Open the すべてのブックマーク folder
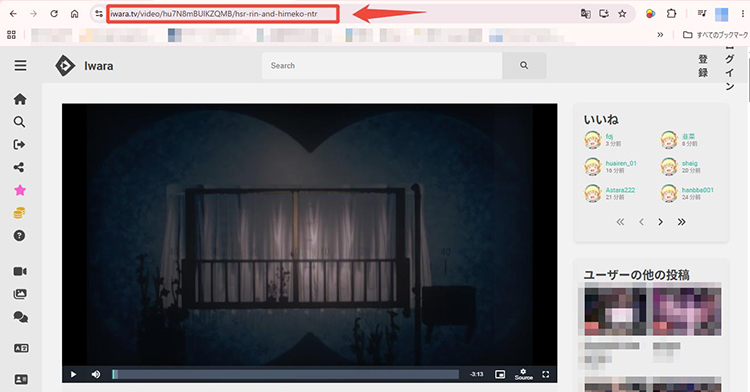Viewport: 750px width, 392px height. (715, 35)
